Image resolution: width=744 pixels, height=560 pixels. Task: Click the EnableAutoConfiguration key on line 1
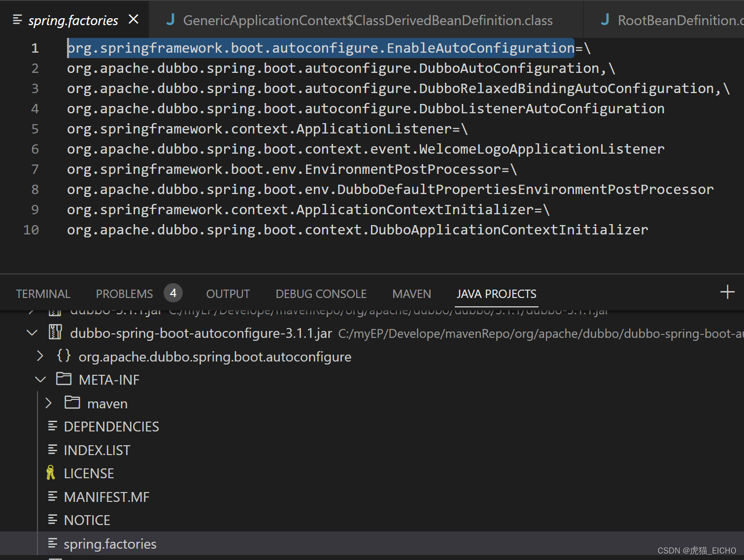tap(480, 48)
